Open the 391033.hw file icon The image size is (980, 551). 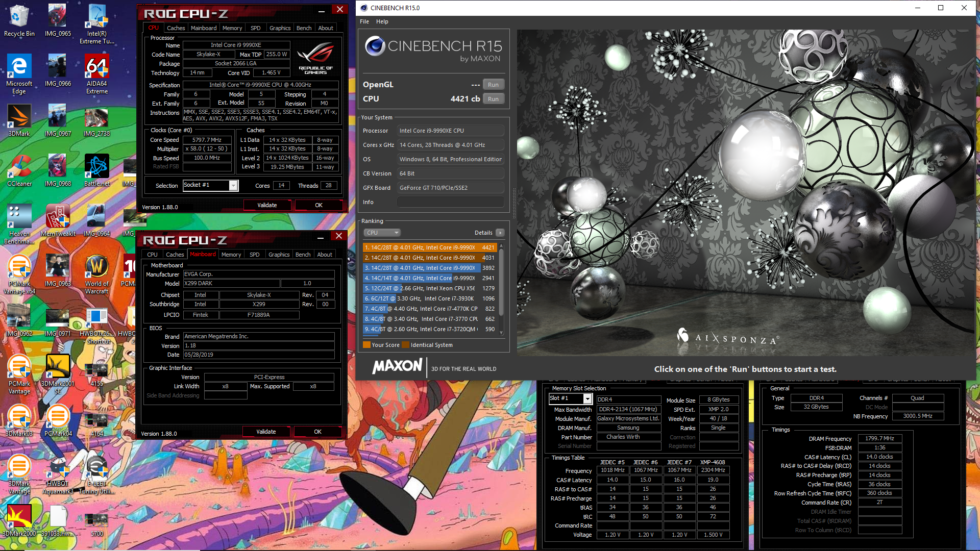pos(58,520)
